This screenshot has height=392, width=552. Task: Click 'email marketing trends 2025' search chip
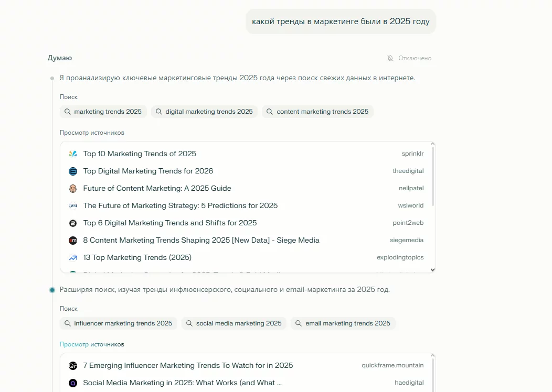[x=343, y=323]
